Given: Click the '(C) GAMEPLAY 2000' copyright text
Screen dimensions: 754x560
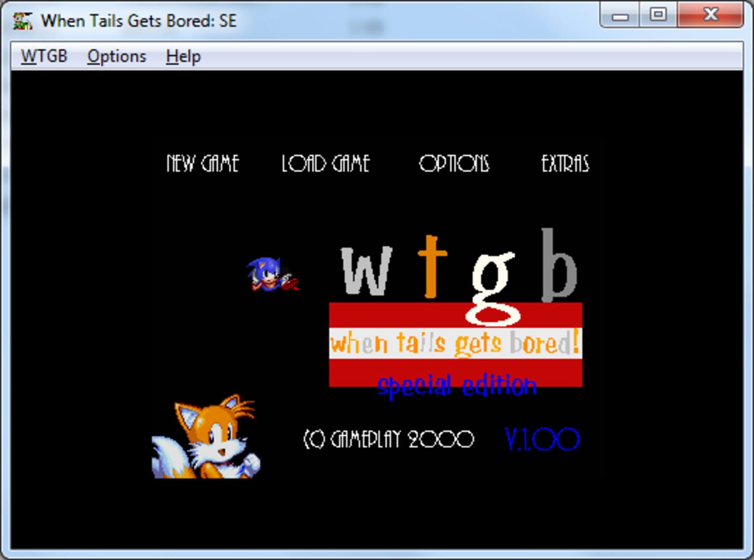Looking at the screenshot, I should coord(388,440).
